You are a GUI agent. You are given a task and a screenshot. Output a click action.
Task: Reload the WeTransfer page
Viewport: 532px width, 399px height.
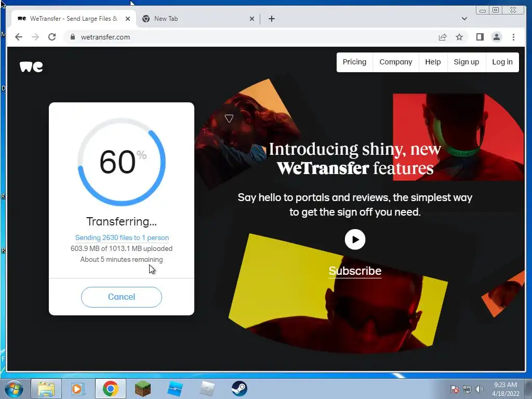[52, 37]
